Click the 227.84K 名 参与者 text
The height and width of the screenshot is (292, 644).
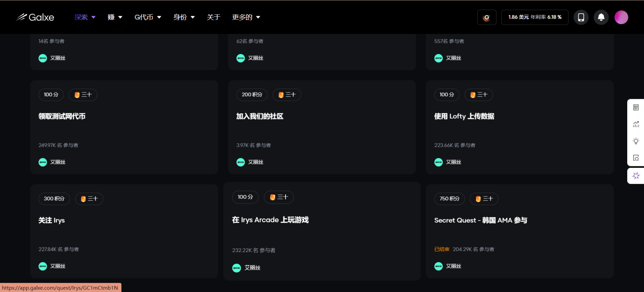pos(59,249)
